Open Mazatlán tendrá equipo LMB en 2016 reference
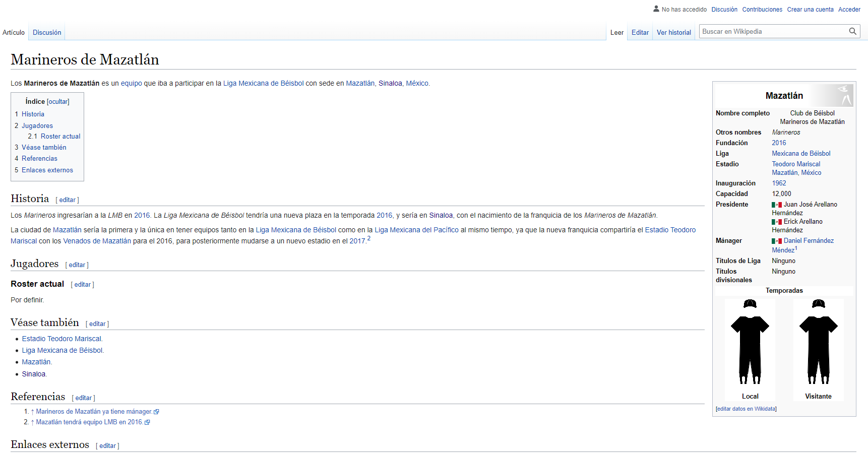Image resolution: width=868 pixels, height=453 pixels. click(x=89, y=422)
